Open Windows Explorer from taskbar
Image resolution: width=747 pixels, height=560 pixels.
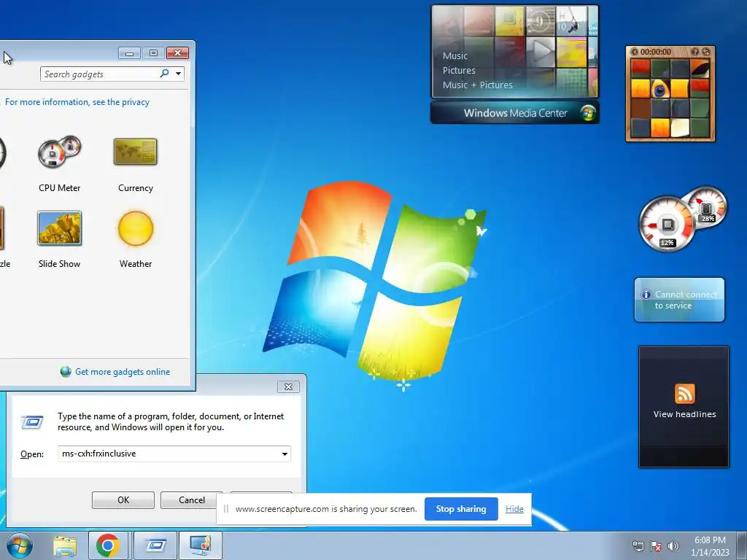tap(65, 545)
